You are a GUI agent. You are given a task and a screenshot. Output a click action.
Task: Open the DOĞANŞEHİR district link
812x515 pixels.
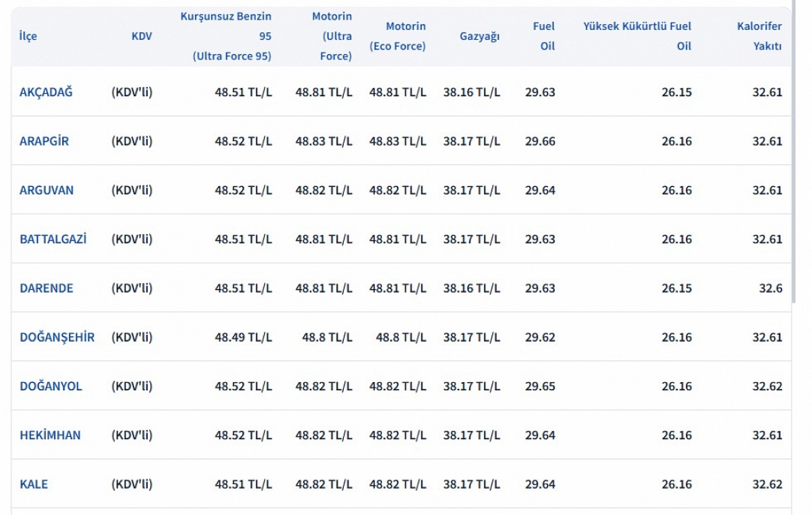coord(57,337)
